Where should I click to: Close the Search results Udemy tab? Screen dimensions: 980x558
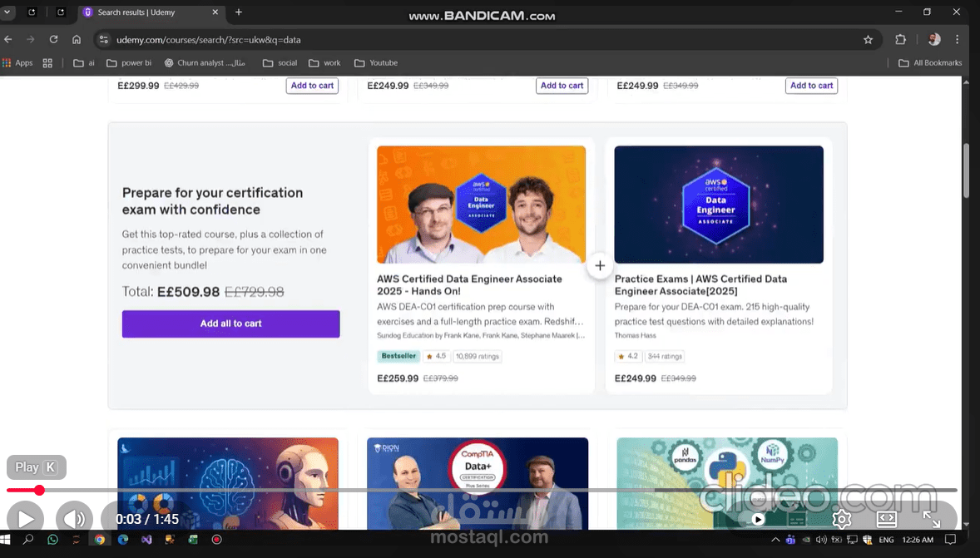[215, 12]
